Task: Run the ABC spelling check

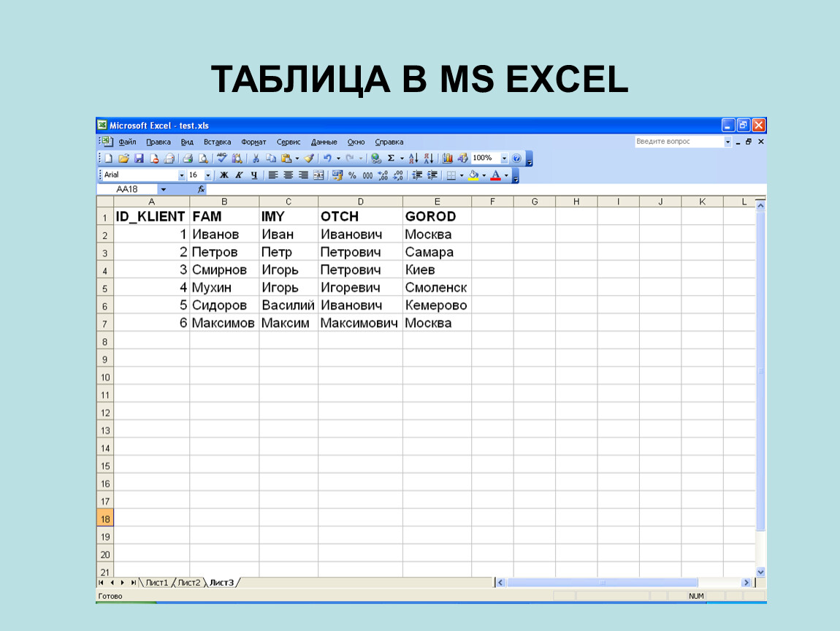Action: click(x=222, y=158)
